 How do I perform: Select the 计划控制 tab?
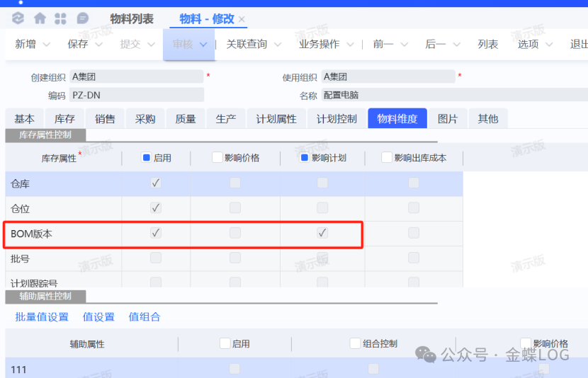click(x=337, y=119)
